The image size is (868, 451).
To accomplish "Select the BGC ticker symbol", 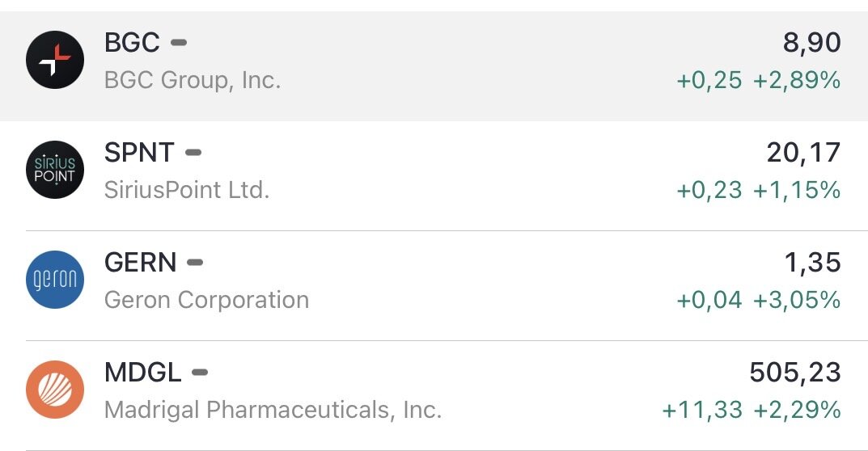I will (x=132, y=43).
